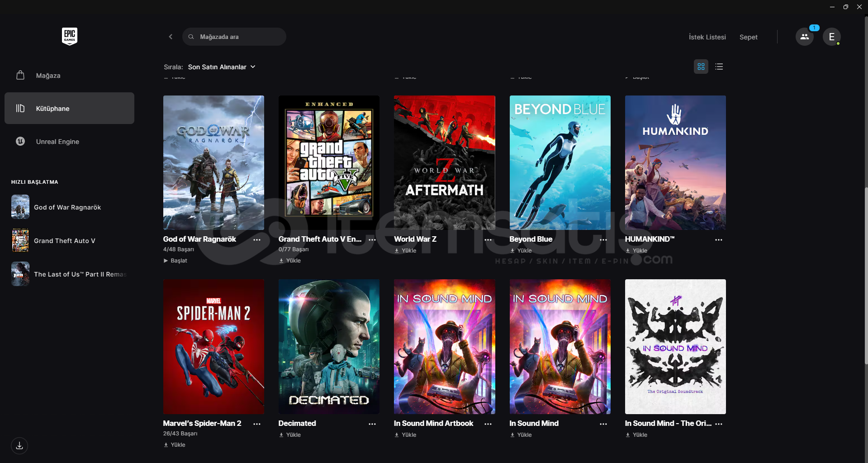The width and height of the screenshot is (868, 463).
Task: Click the 4/48 Başarı achievements text
Action: [x=179, y=249]
